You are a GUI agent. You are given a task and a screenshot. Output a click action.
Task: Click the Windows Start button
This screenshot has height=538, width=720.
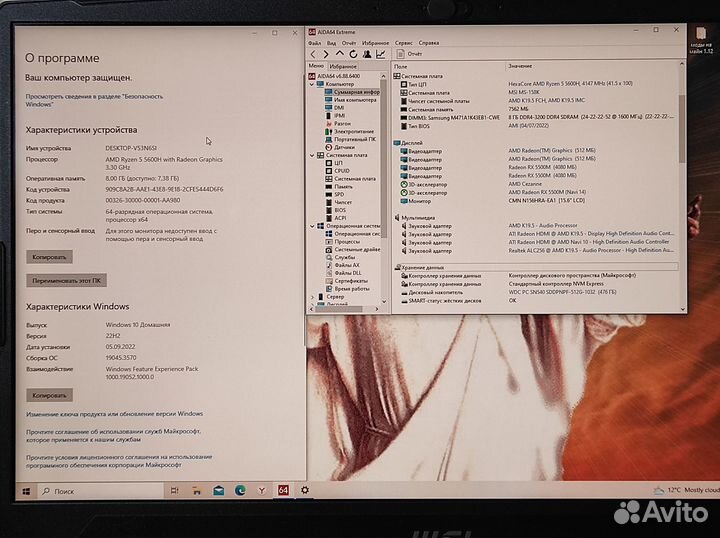[24, 491]
